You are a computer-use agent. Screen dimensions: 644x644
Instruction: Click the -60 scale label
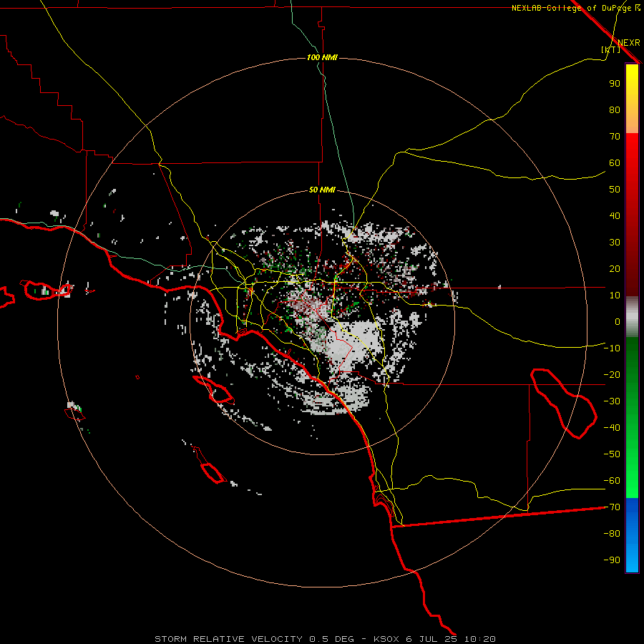(612, 481)
